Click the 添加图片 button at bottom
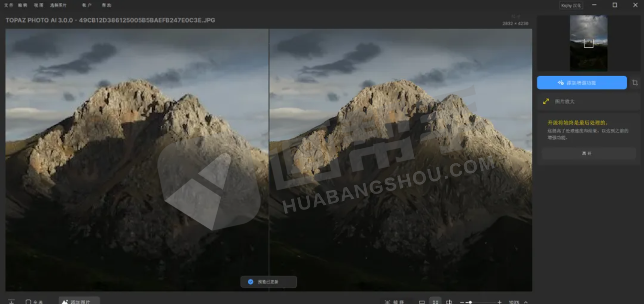Screen dimensions: 644x304 79,302
